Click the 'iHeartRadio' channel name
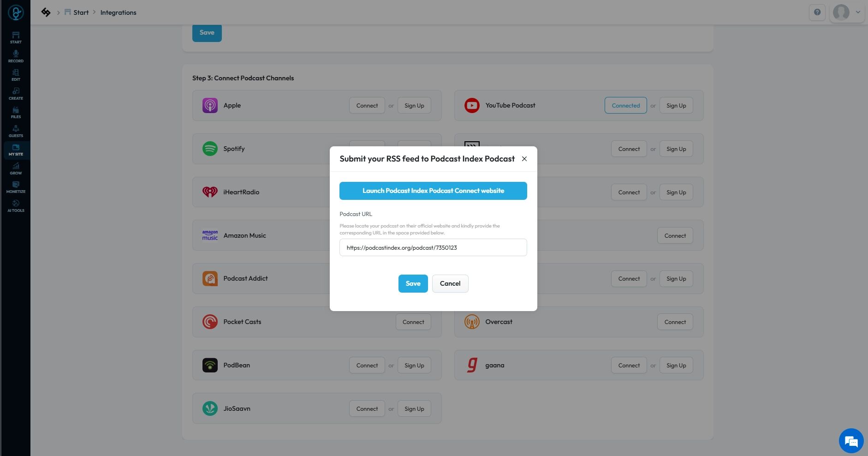The image size is (868, 456). click(x=241, y=192)
